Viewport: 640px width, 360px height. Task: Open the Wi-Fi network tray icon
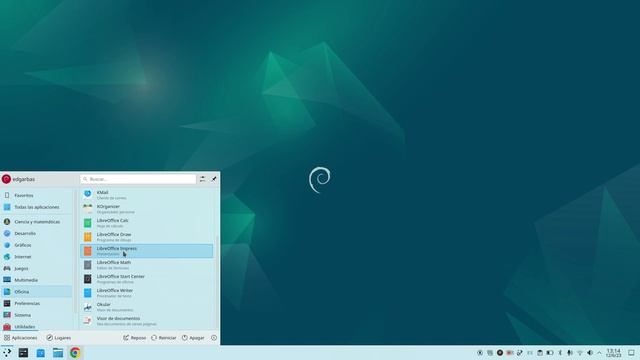(580, 353)
